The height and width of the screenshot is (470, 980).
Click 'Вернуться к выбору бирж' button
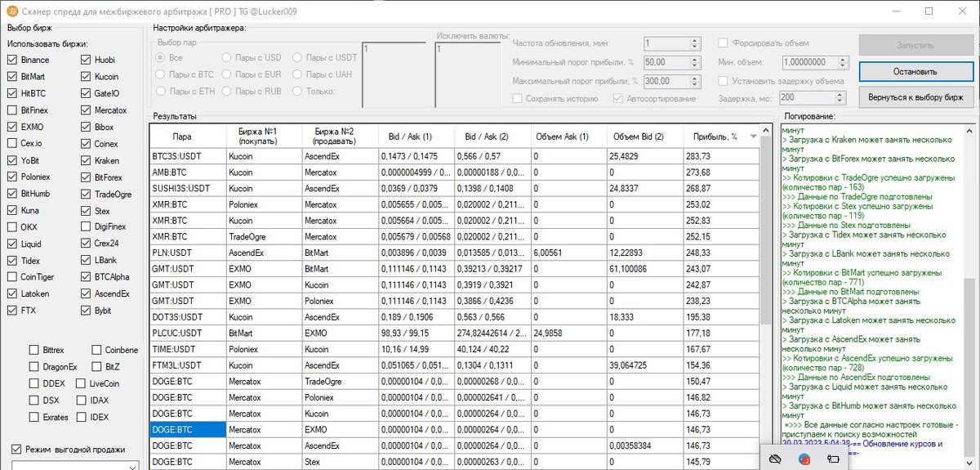915,96
